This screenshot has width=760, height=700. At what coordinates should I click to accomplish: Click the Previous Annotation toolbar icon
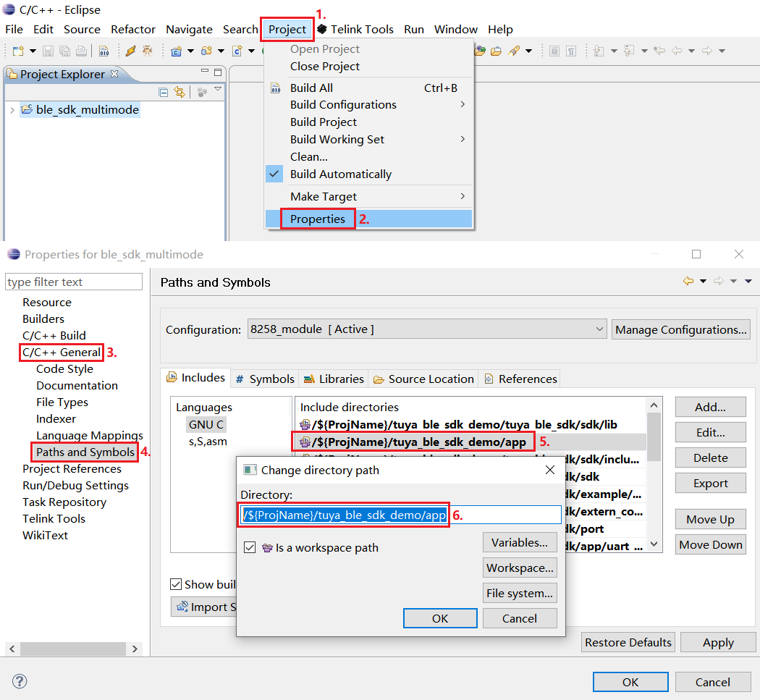point(629,51)
